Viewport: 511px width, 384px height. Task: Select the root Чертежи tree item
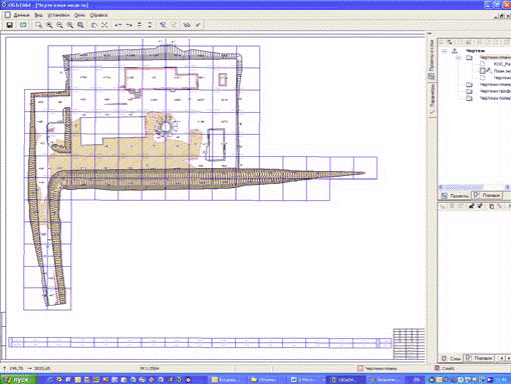(x=475, y=51)
